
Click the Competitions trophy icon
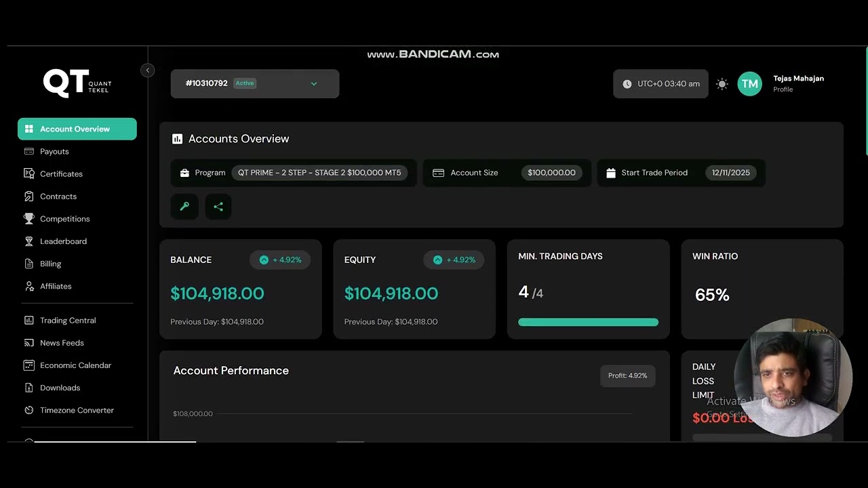click(29, 219)
